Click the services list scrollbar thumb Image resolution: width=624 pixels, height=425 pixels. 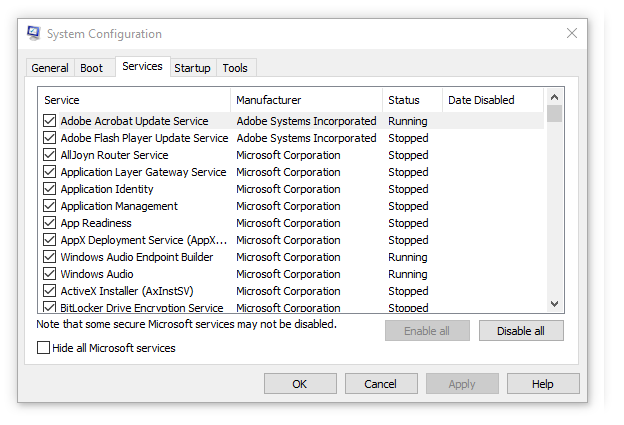pos(554,113)
